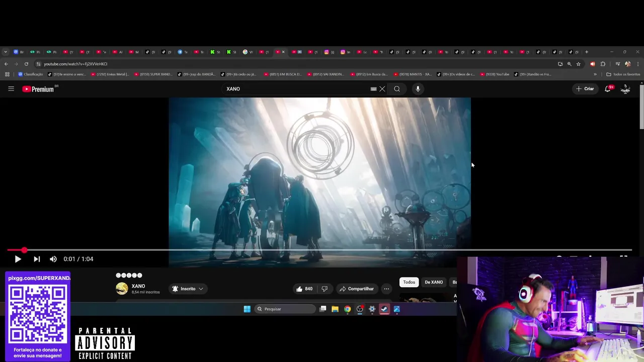Open the YouTube account avatar menu
The image size is (644, 362).
coord(625,89)
